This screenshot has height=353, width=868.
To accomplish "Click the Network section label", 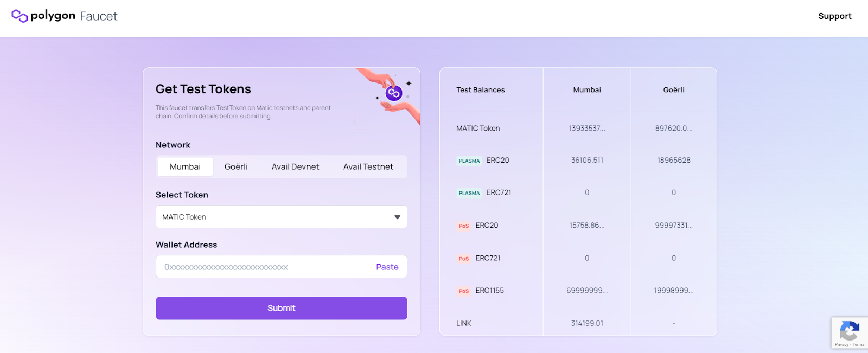I will (173, 145).
